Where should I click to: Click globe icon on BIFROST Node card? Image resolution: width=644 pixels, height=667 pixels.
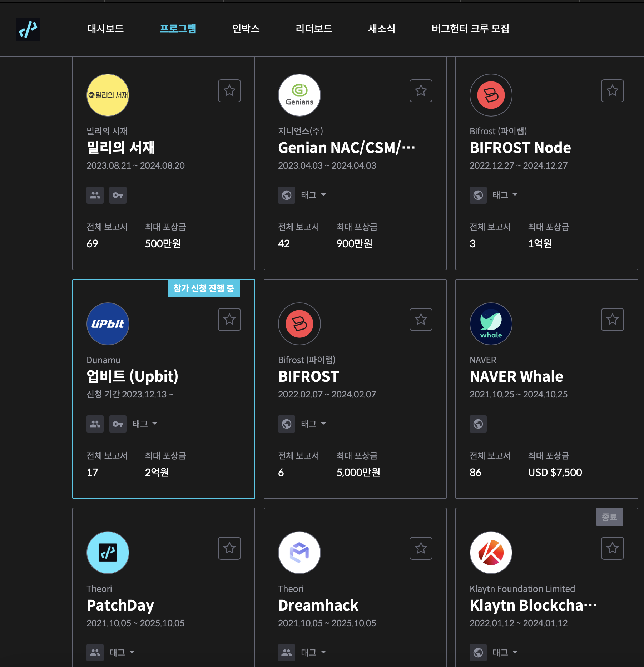(x=478, y=195)
